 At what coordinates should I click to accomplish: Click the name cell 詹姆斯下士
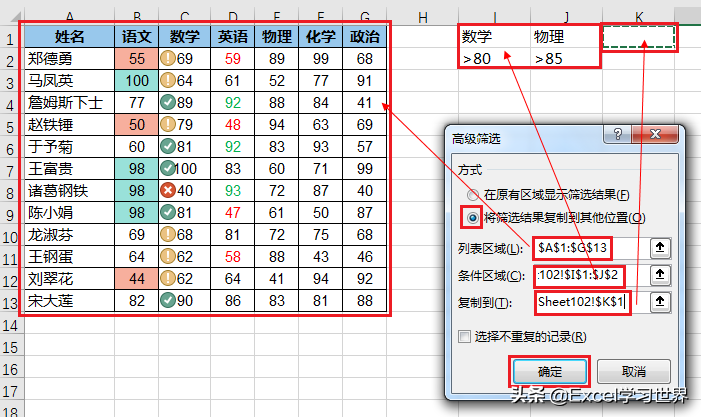click(x=69, y=103)
